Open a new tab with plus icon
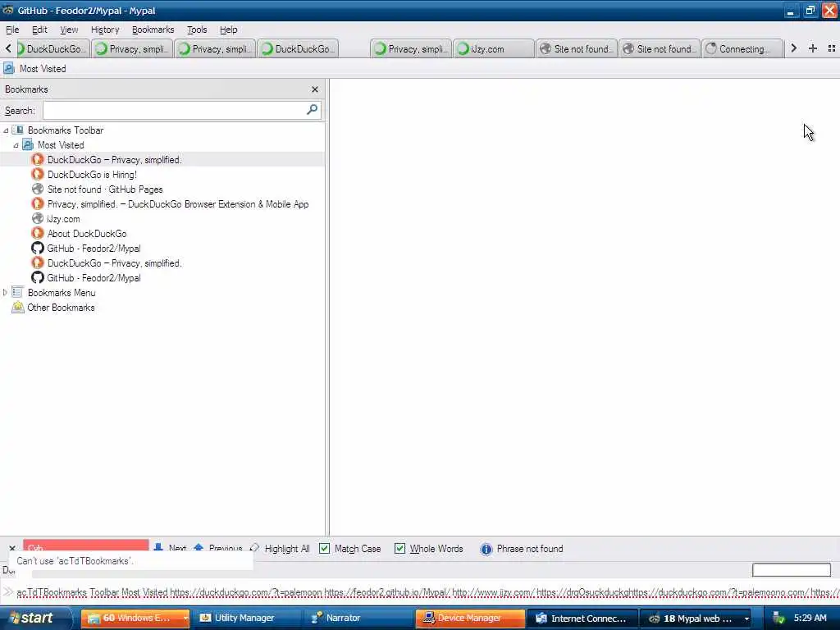 click(813, 48)
